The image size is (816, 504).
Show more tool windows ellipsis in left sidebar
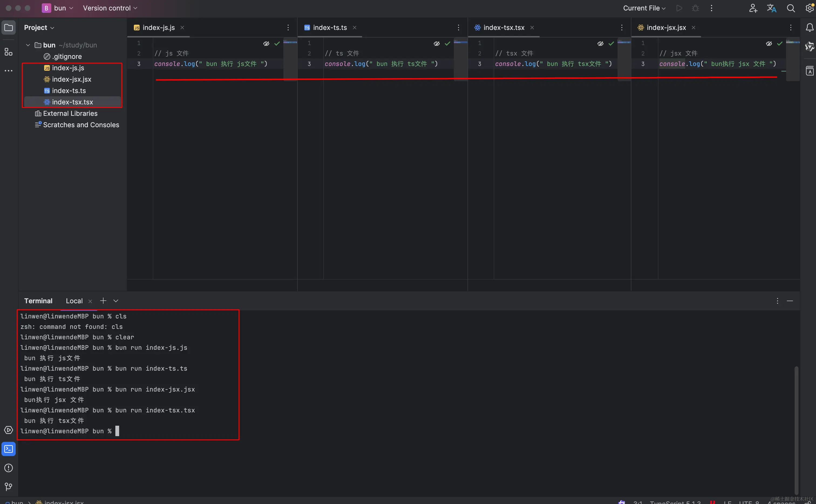(9, 71)
